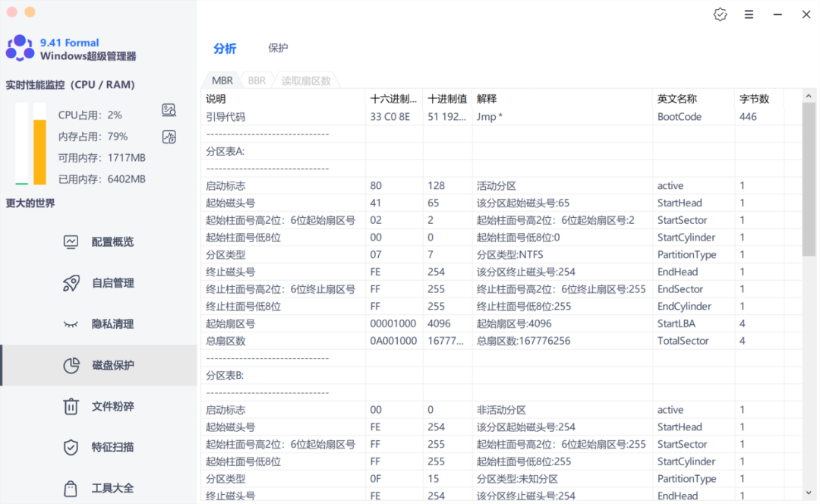The image size is (820, 504).
Task: Open the hamburger menu
Action: [749, 14]
